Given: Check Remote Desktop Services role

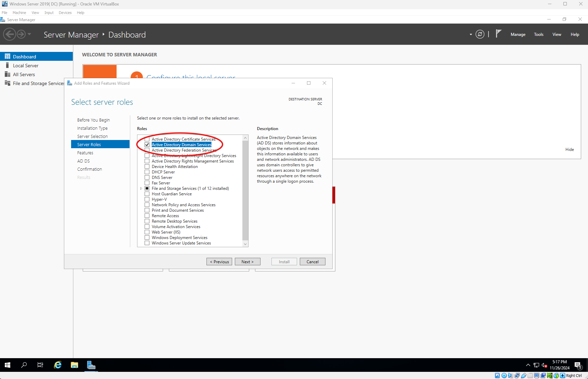Looking at the screenshot, I should click(x=147, y=221).
